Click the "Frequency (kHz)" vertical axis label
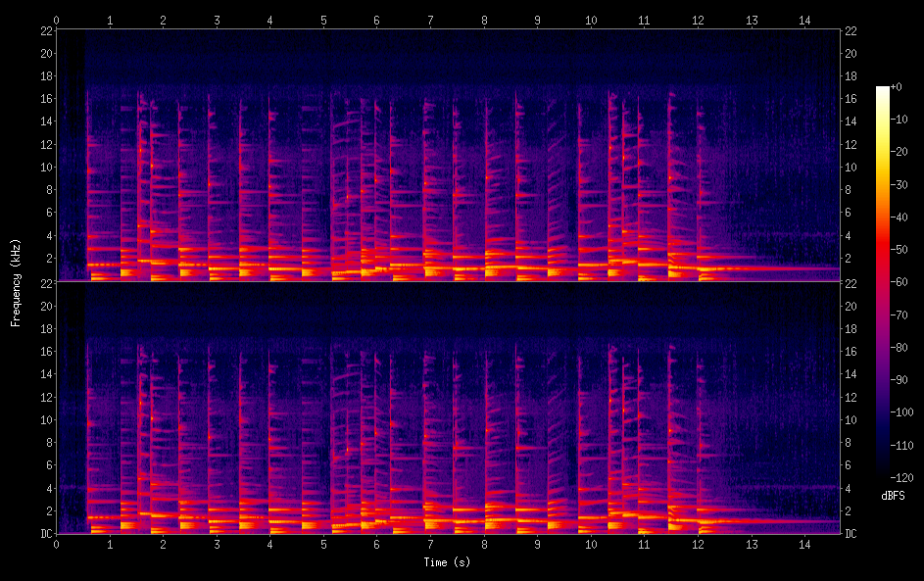This screenshot has width=924, height=581. coord(16,282)
